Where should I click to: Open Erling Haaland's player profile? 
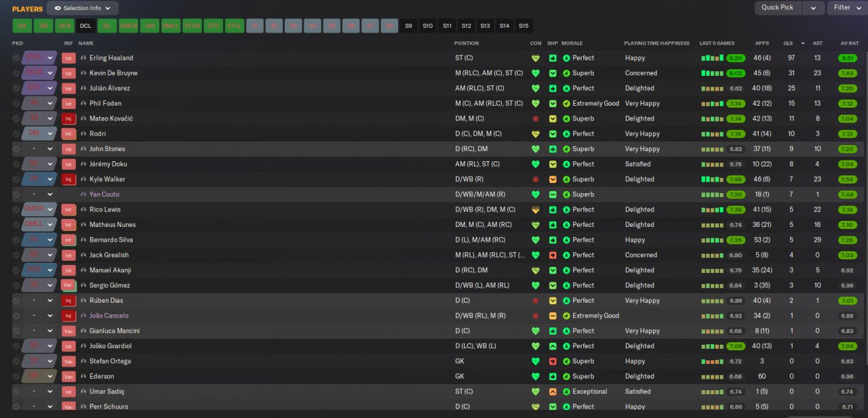(x=111, y=58)
